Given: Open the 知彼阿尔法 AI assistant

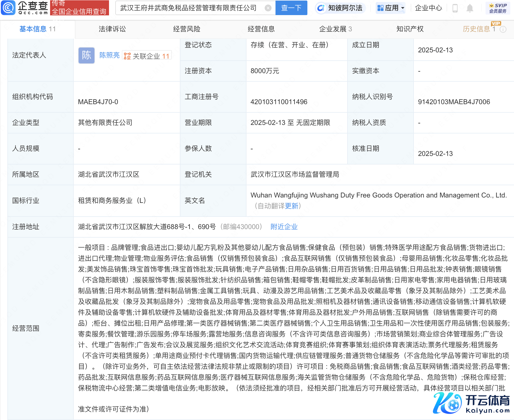Looking at the screenshot, I should point(340,8).
